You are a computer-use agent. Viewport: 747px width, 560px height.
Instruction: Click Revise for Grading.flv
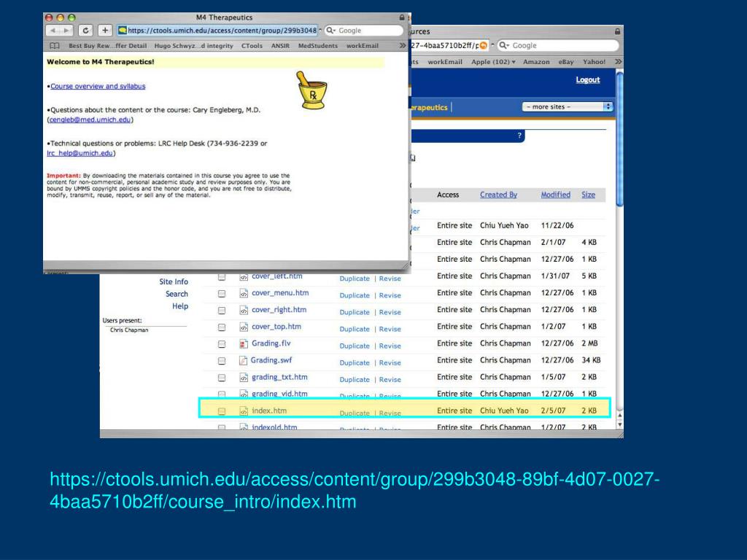(390, 346)
